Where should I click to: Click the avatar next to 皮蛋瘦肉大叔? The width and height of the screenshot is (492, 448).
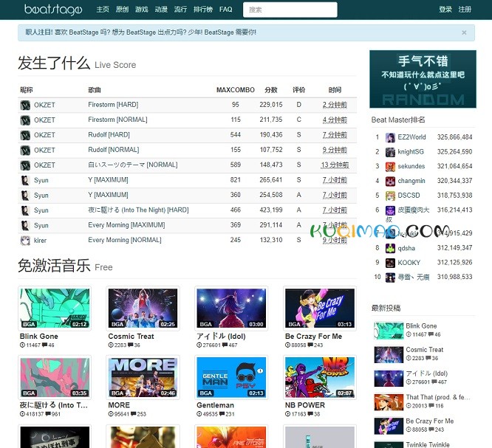tap(390, 210)
